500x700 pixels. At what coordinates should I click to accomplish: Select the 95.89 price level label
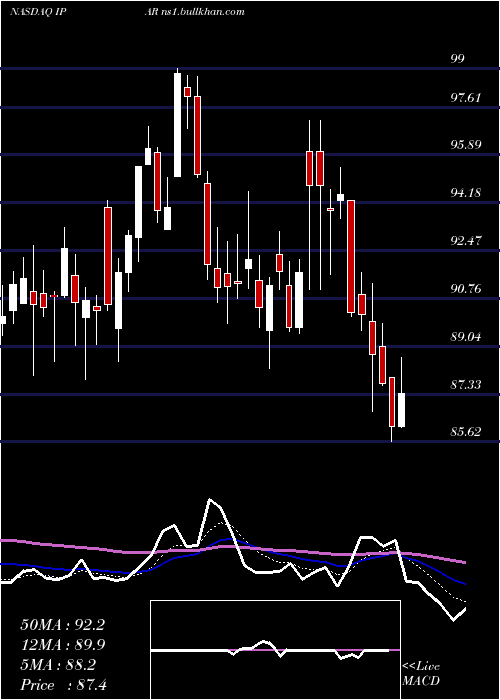coord(466,145)
